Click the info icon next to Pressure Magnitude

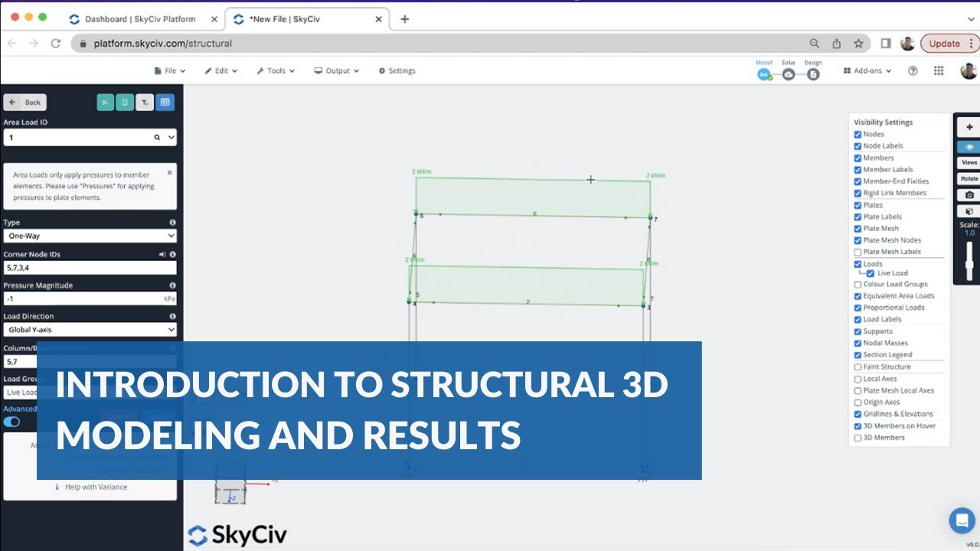(x=172, y=285)
